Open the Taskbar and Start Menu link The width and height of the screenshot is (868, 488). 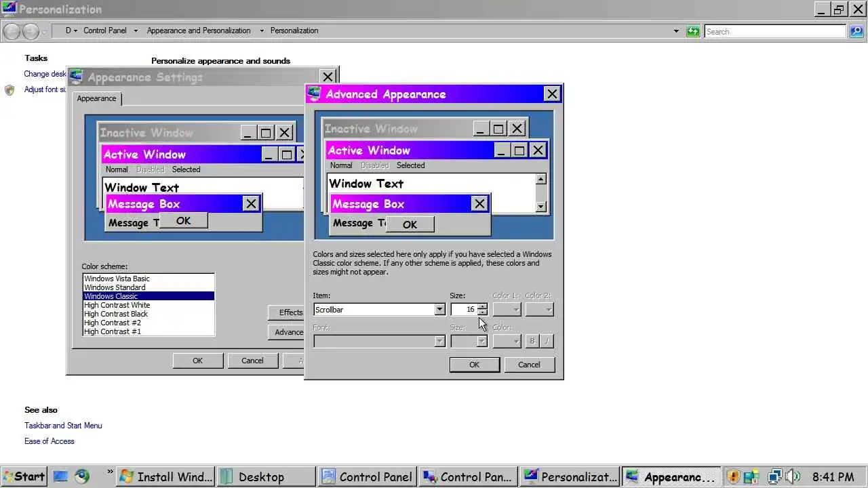(63, 426)
